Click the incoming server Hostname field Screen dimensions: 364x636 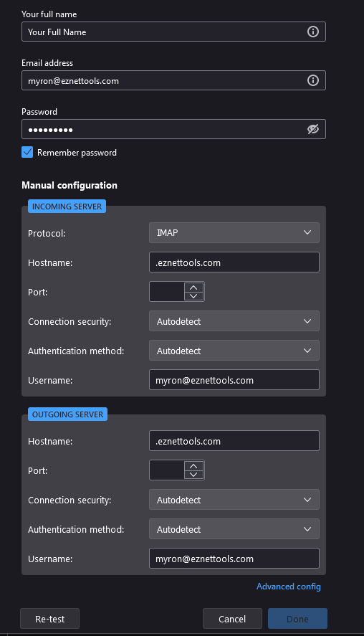pyautogui.click(x=234, y=262)
